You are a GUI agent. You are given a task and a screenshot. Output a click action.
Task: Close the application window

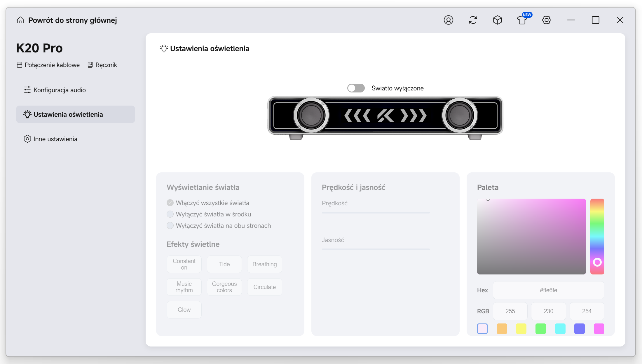click(620, 20)
